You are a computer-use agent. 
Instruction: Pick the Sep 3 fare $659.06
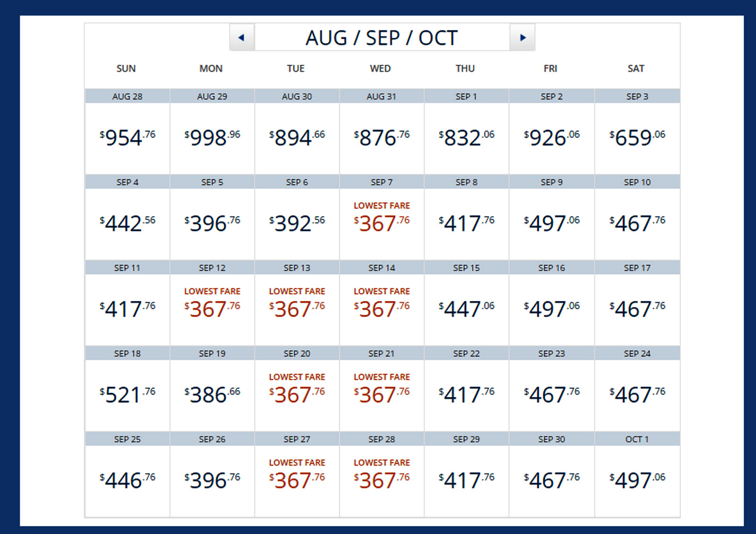point(637,138)
